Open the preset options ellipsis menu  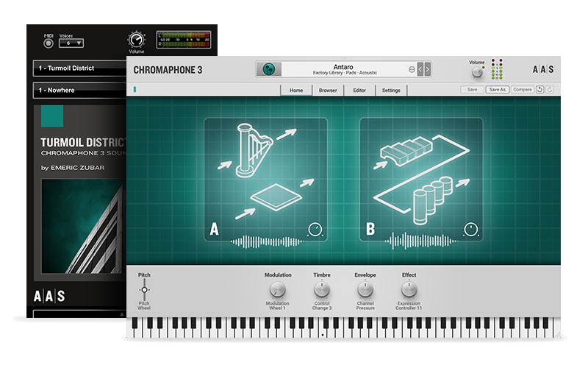(412, 70)
